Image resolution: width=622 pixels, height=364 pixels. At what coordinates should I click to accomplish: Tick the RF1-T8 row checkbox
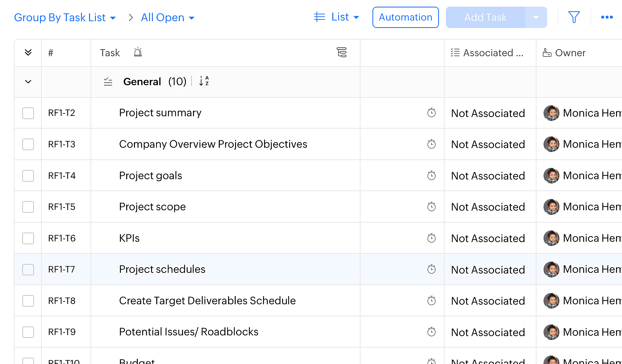pyautogui.click(x=28, y=301)
